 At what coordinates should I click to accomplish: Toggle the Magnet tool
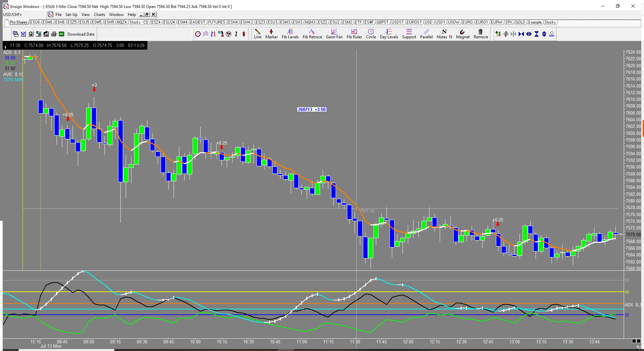tap(463, 34)
